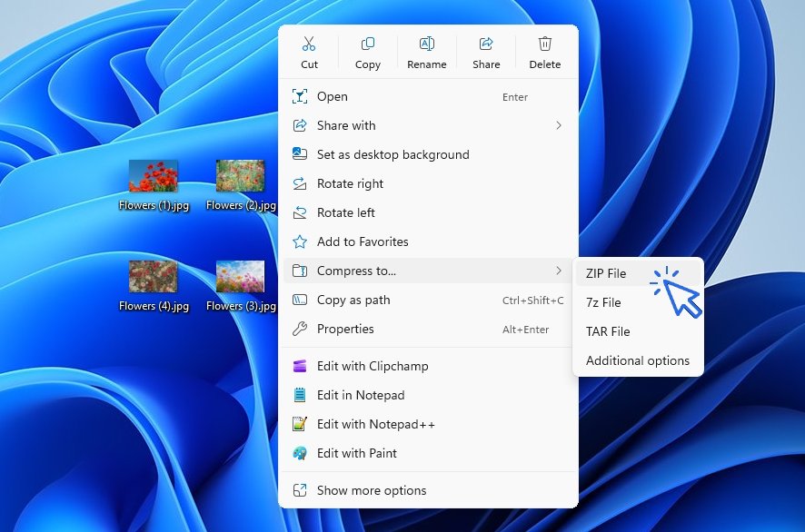Click Add to Favorites star entry

pyautogui.click(x=362, y=241)
